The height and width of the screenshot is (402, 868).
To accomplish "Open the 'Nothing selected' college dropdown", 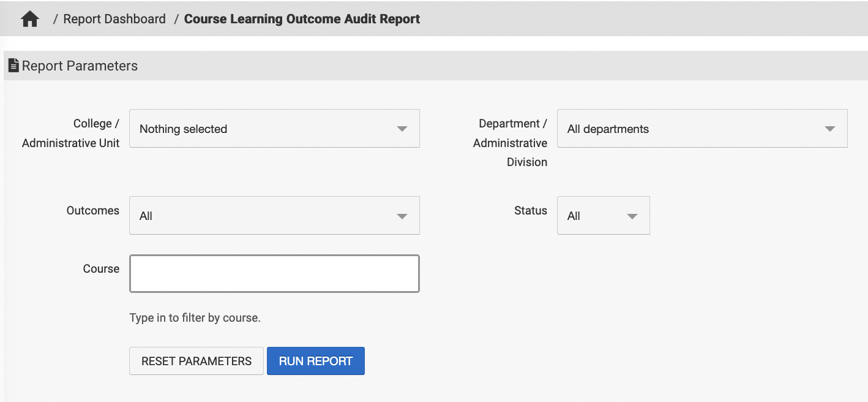I will pyautogui.click(x=184, y=129).
